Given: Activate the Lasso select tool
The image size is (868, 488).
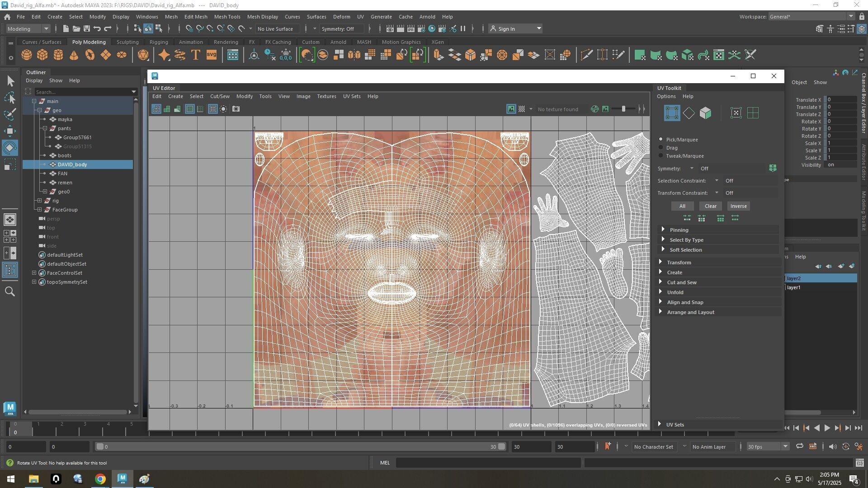Looking at the screenshot, I should [x=10, y=98].
